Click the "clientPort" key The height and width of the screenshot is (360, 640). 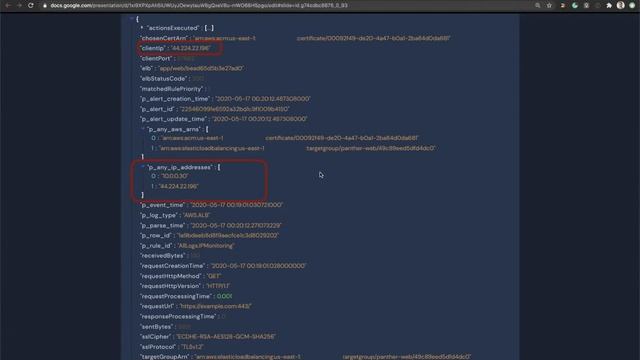156,58
